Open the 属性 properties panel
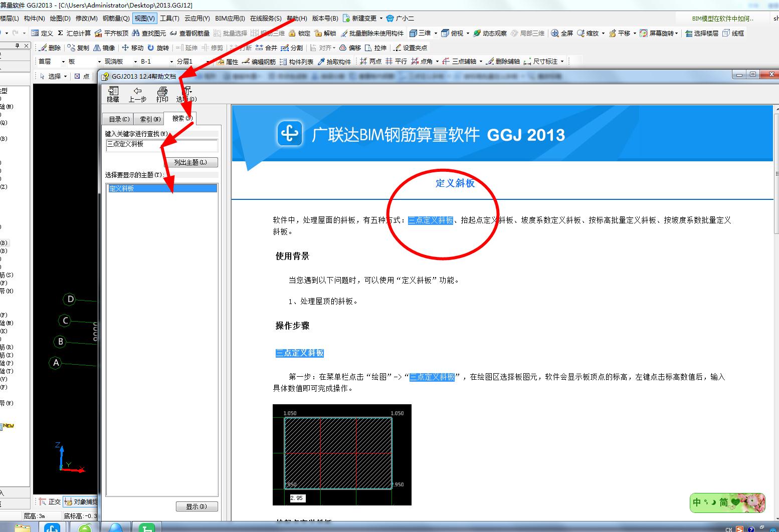This screenshot has width=779, height=532. 228,62
